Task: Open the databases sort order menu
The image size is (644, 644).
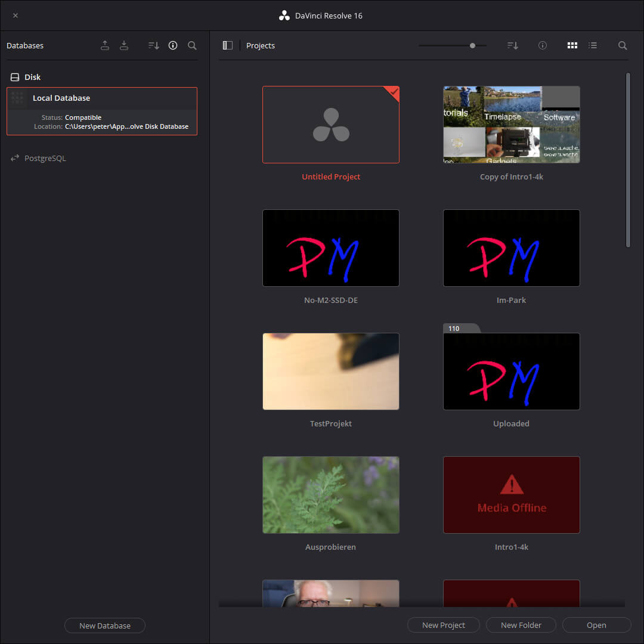Action: [x=154, y=45]
